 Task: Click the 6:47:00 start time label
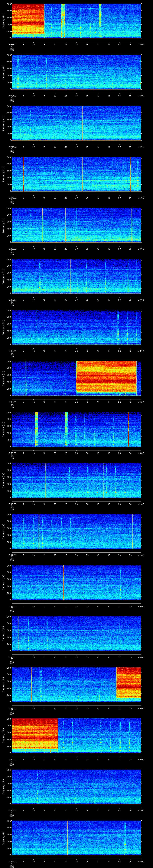[x=12, y=862]
